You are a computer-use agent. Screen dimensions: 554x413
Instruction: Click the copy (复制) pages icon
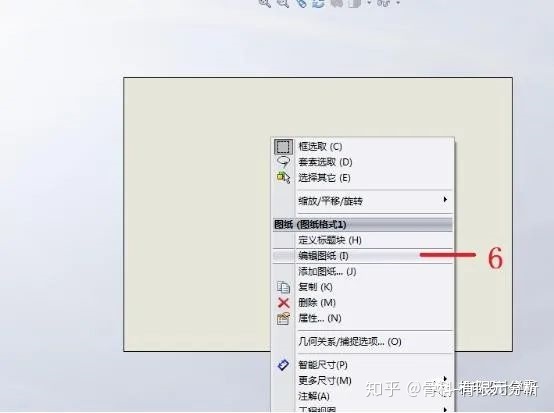pyautogui.click(x=283, y=287)
